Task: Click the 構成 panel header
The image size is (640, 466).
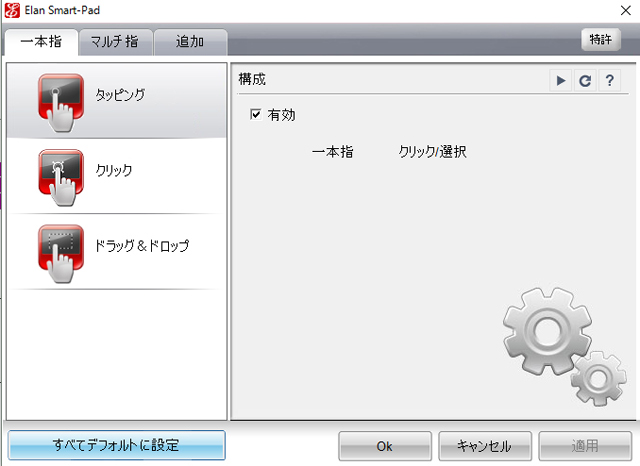Action: click(x=253, y=79)
